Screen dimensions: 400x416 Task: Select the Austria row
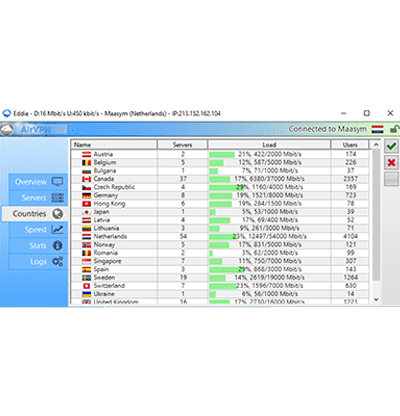click(x=220, y=154)
